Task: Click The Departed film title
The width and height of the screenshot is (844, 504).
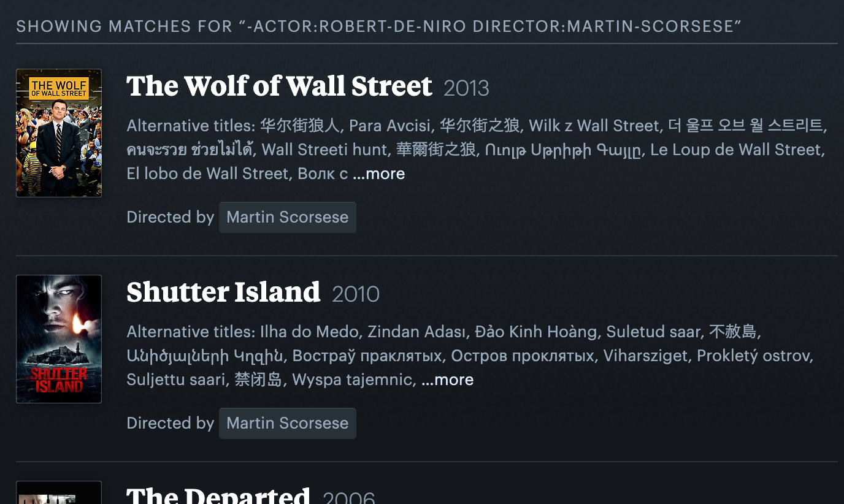Action: coord(218,495)
